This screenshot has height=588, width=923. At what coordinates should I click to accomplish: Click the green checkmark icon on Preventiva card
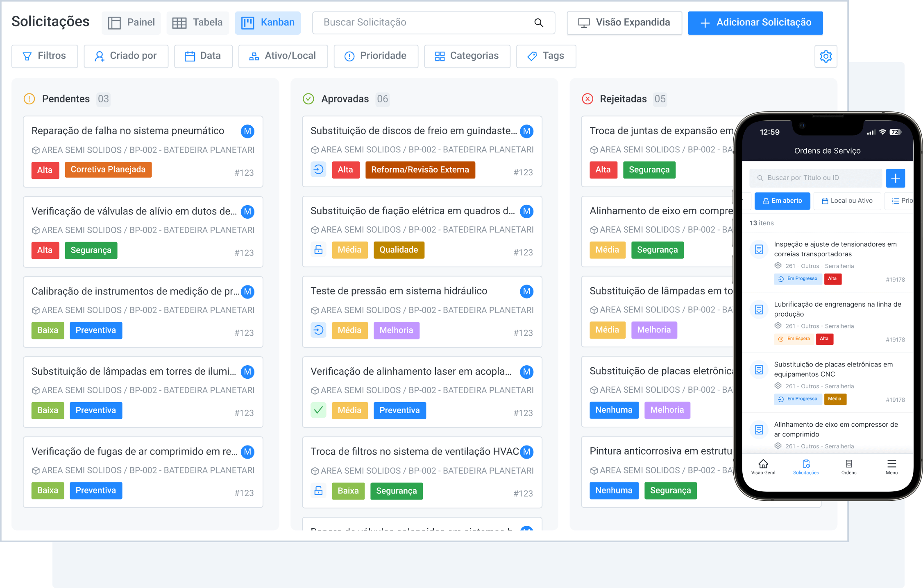pyautogui.click(x=318, y=410)
